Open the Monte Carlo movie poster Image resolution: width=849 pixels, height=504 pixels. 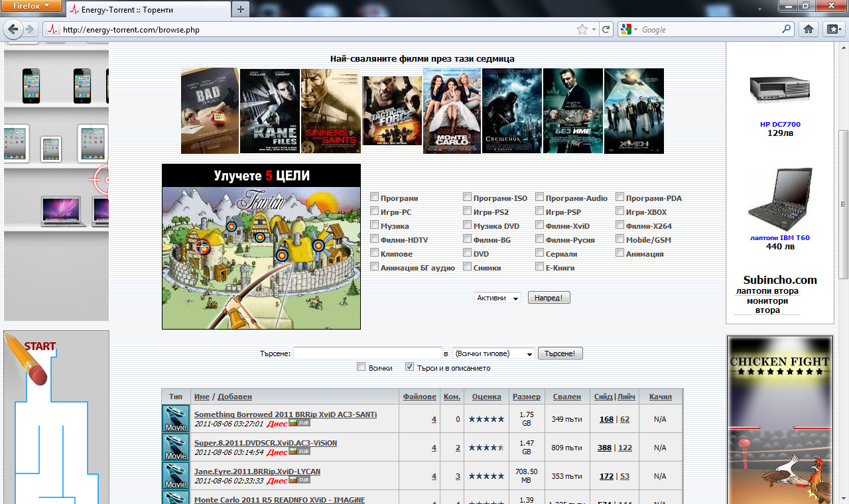pyautogui.click(x=452, y=111)
